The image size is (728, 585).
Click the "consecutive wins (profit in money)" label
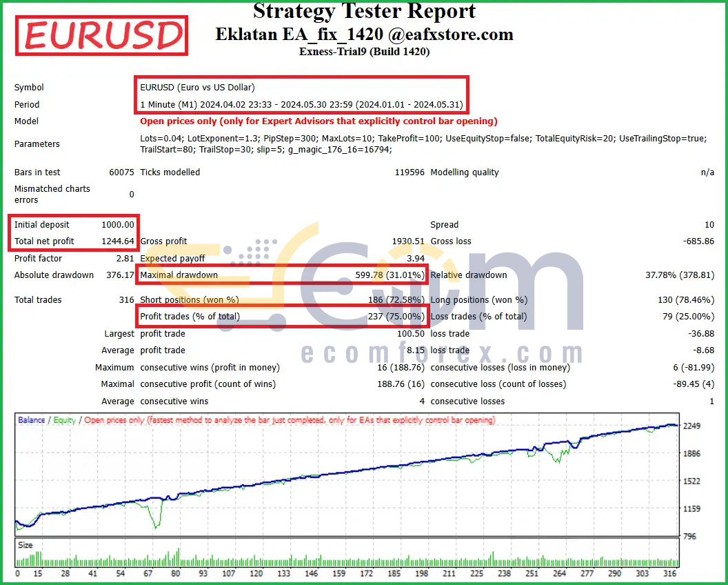pyautogui.click(x=210, y=368)
